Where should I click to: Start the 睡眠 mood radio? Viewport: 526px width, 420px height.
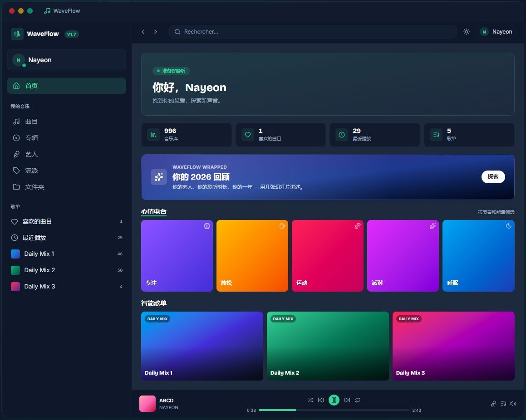[478, 256]
